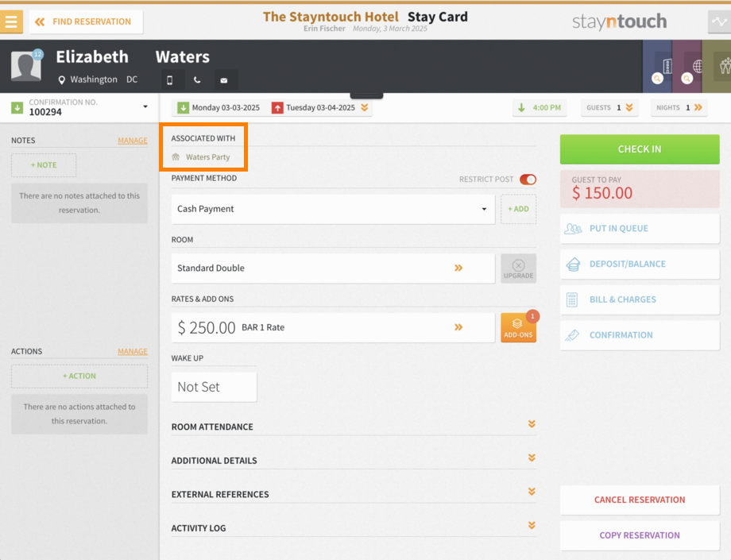The image size is (731, 560).
Task: Click the Deposit/Balance coins icon
Action: click(x=573, y=265)
